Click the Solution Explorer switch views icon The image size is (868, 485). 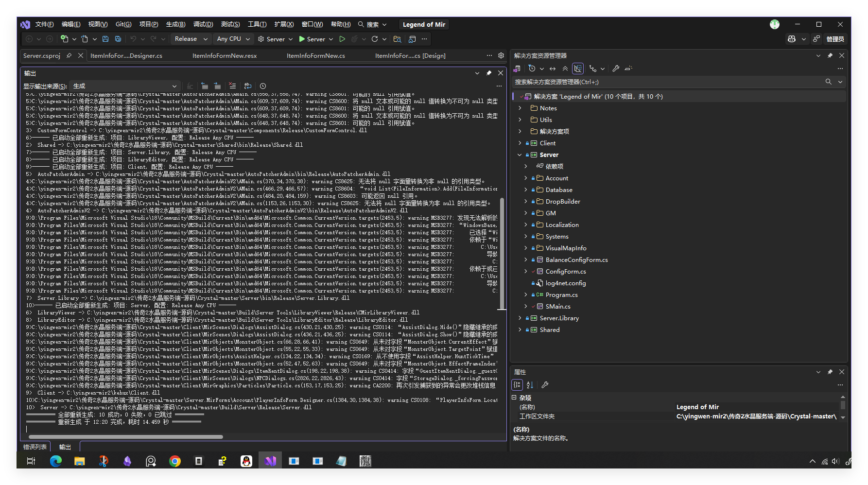point(517,69)
